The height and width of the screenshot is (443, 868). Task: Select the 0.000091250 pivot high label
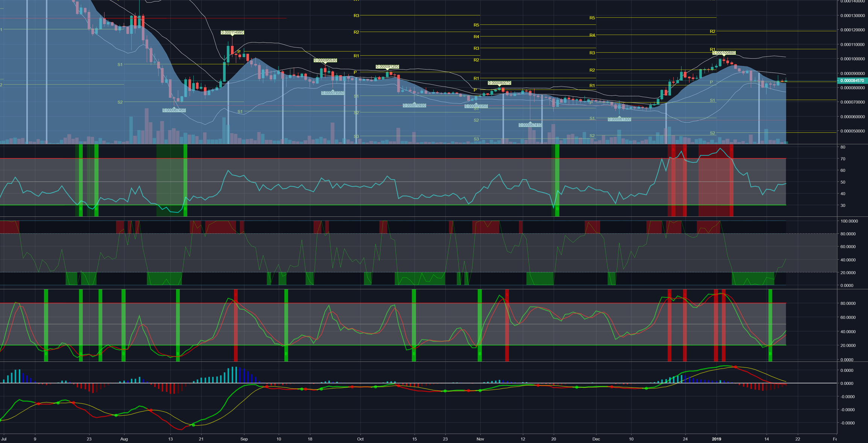[387, 67]
